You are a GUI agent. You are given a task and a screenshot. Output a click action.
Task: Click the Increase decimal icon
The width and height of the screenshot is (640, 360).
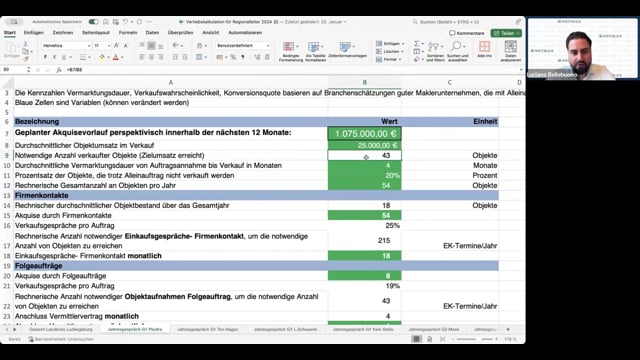(x=257, y=57)
